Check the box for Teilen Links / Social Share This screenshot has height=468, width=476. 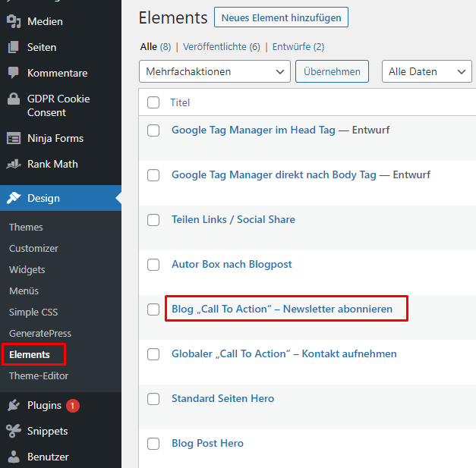point(153,220)
